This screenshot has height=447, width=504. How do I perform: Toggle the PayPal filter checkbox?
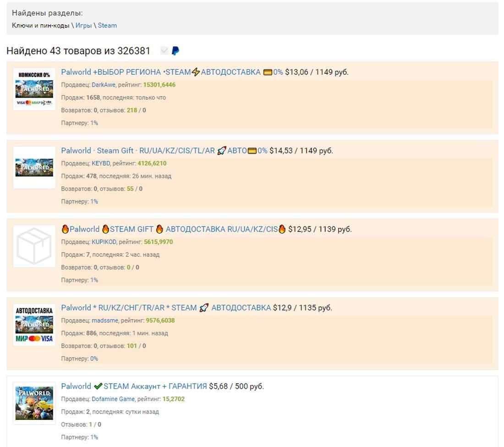pyautogui.click(x=164, y=51)
